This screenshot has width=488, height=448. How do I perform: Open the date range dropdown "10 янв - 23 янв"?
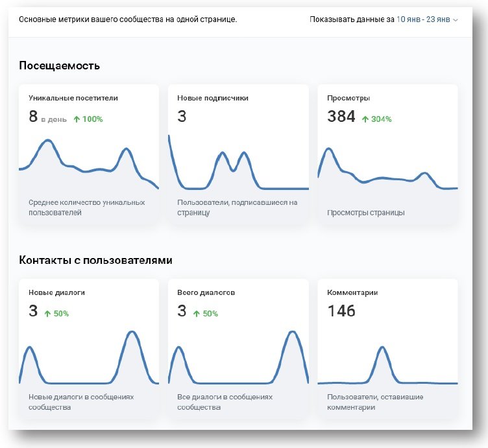coord(423,19)
